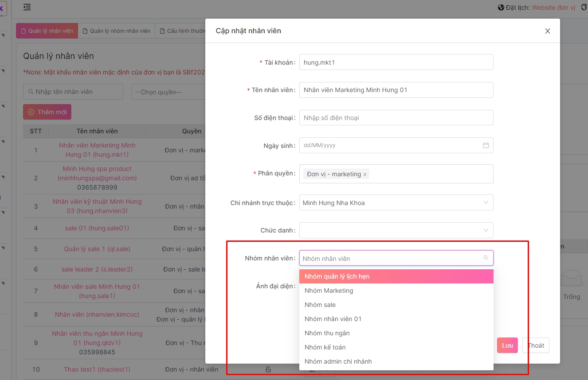Click the Số điện thoại input field

[396, 118]
